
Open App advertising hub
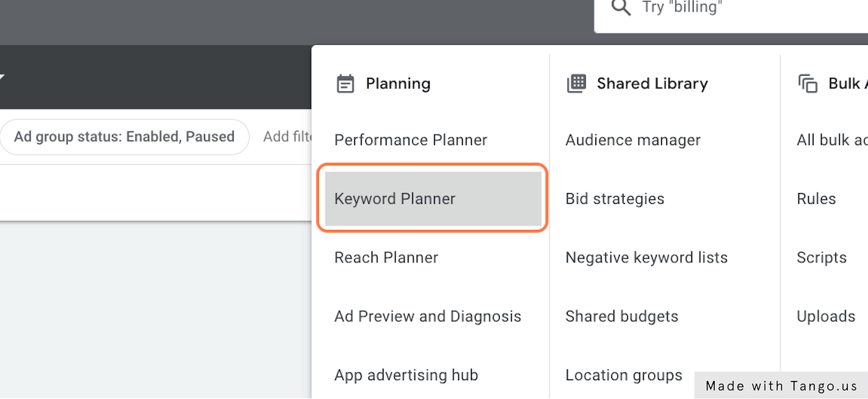coord(406,375)
